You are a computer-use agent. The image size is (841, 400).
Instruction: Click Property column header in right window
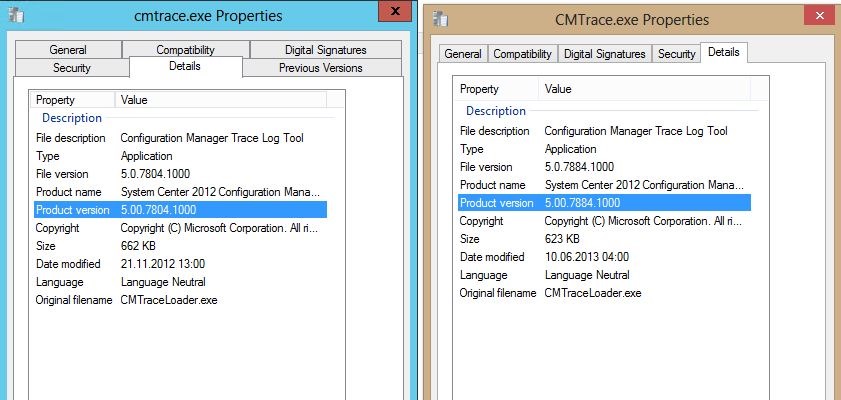click(x=498, y=88)
